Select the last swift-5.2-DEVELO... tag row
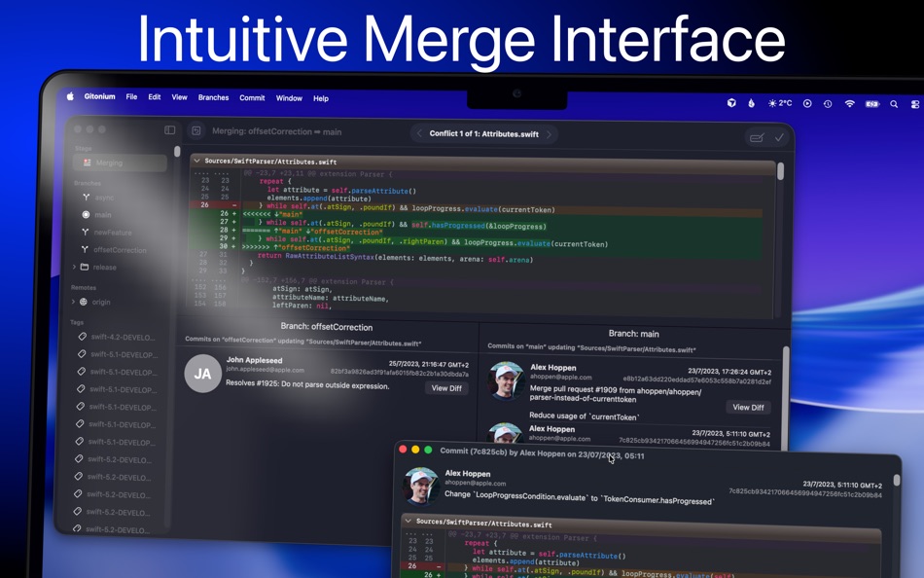This screenshot has height=578, width=924. tap(117, 529)
